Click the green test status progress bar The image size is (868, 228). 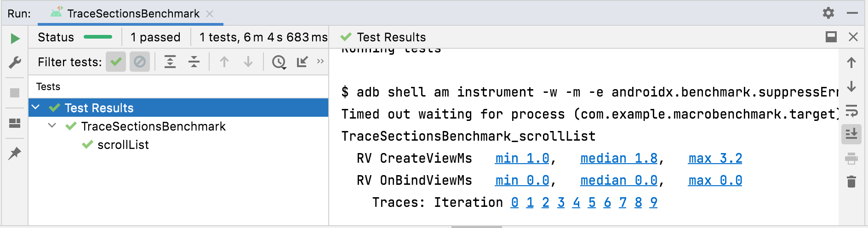pyautogui.click(x=98, y=37)
